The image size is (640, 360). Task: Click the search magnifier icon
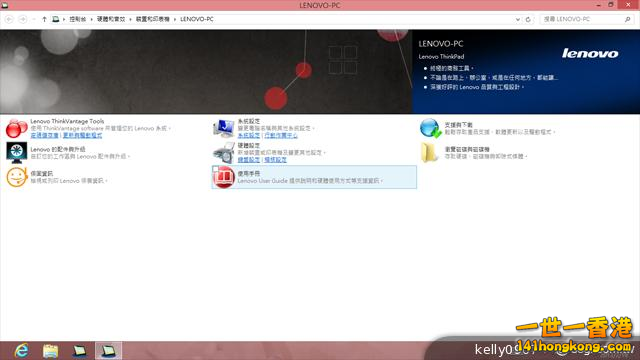[628, 19]
